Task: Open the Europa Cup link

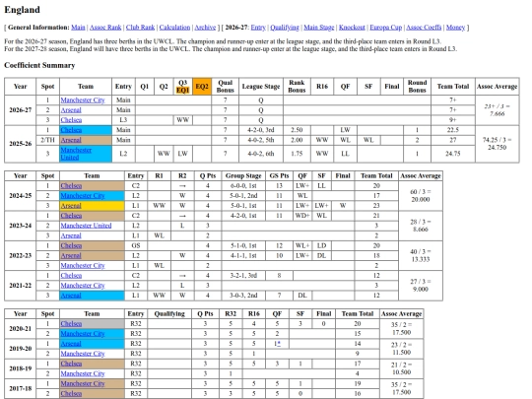Action: tap(386, 28)
